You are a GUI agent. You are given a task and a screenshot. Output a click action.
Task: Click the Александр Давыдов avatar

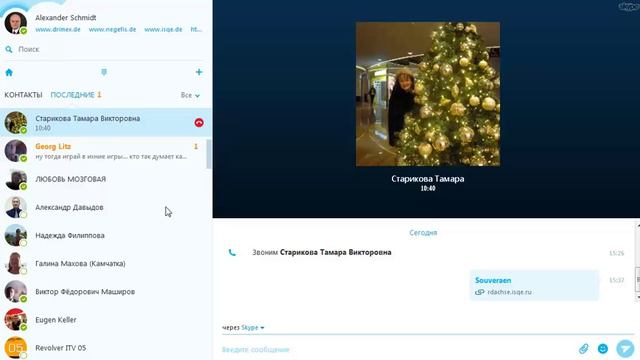pyautogui.click(x=16, y=207)
